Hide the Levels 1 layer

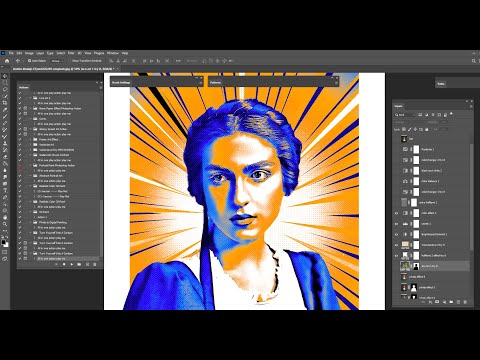[396, 224]
